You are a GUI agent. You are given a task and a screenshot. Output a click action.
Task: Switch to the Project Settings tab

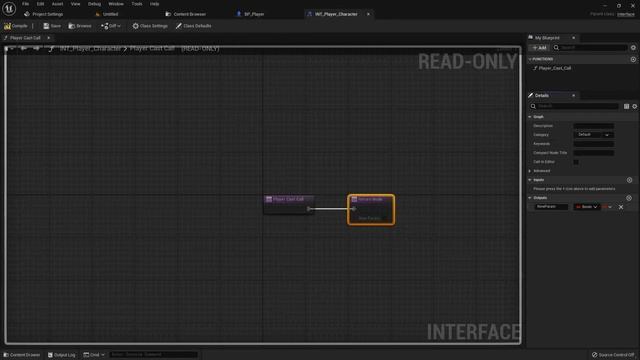click(44, 14)
